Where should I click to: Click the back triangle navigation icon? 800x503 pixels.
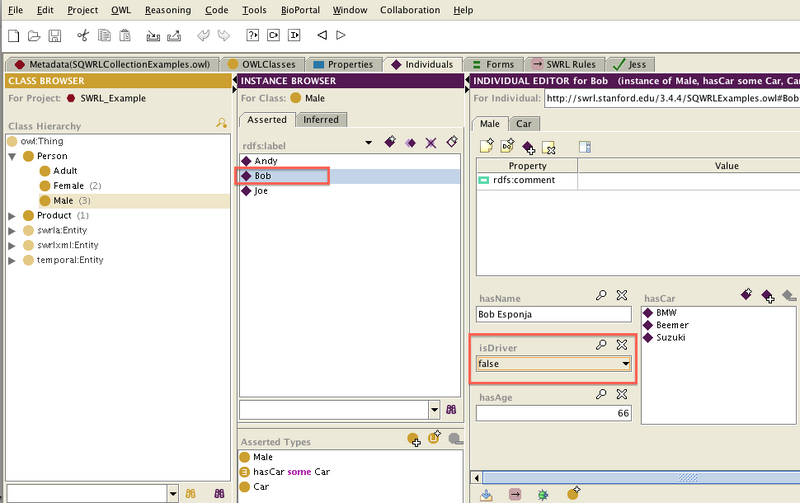(322, 35)
